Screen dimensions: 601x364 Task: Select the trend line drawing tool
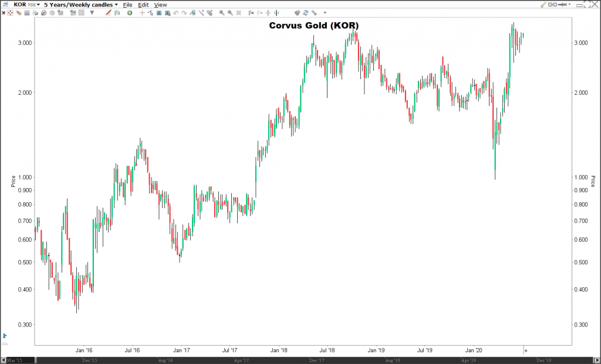201,13
